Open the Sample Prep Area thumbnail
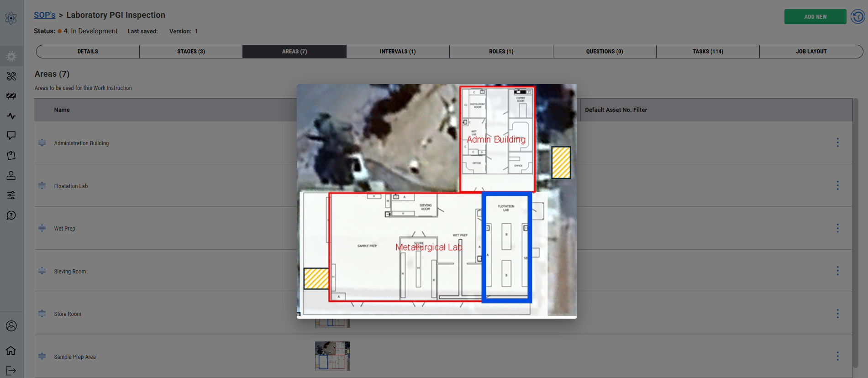Viewport: 868px width, 378px height. [332, 356]
